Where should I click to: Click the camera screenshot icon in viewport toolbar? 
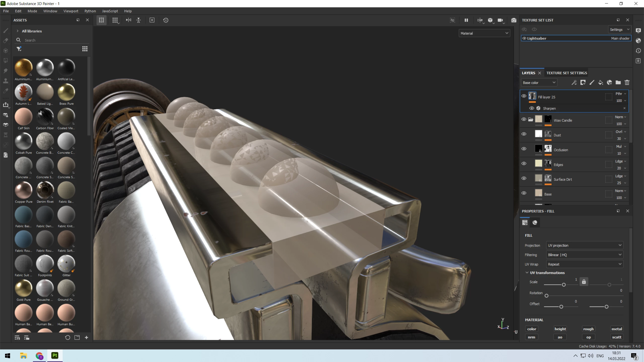tap(514, 20)
